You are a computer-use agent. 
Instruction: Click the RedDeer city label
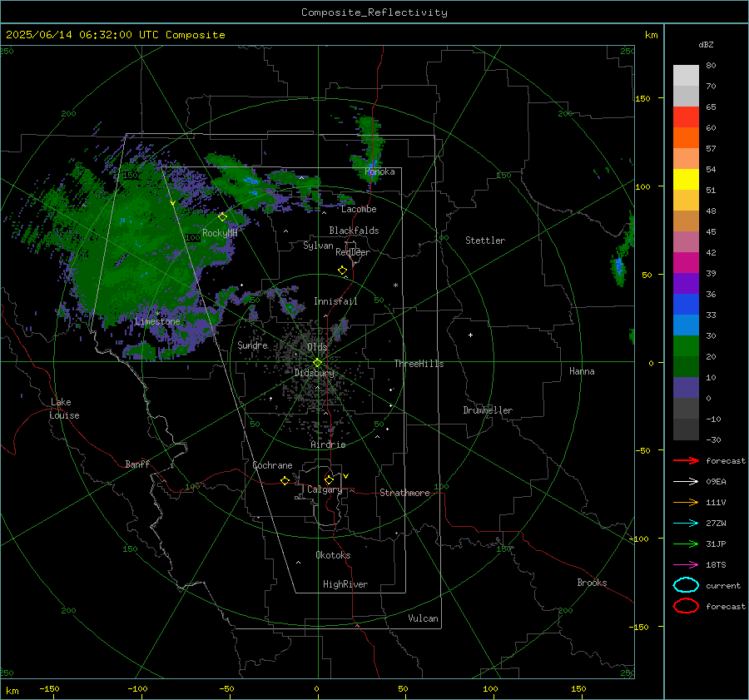(353, 252)
